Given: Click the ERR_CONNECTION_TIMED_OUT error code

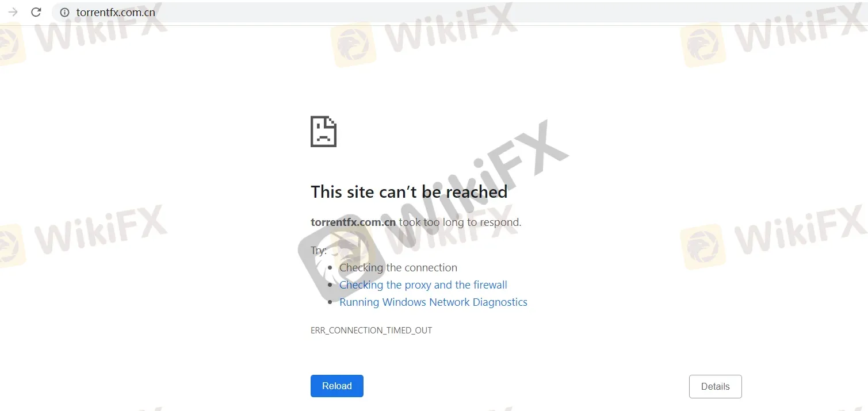Looking at the screenshot, I should click(x=371, y=331).
